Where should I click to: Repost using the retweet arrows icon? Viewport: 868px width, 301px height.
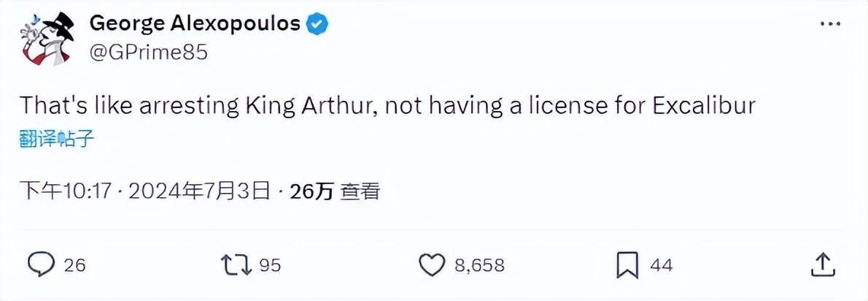tap(237, 265)
